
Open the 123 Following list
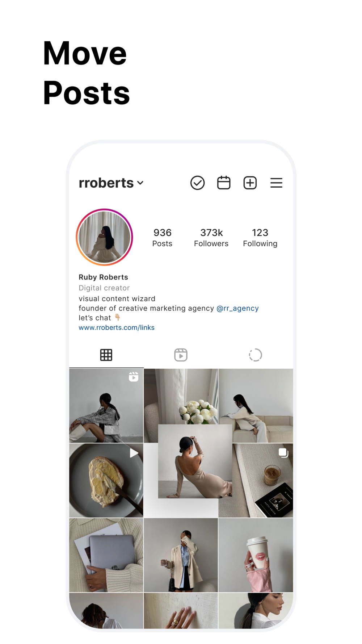point(260,238)
